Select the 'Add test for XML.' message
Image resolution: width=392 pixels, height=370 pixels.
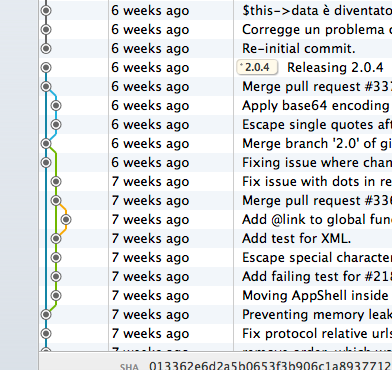click(x=296, y=239)
